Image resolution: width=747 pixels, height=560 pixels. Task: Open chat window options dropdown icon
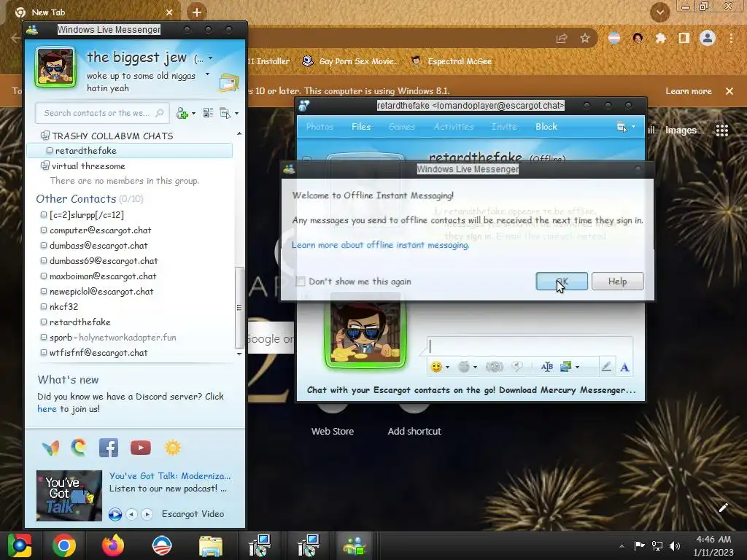(x=622, y=127)
